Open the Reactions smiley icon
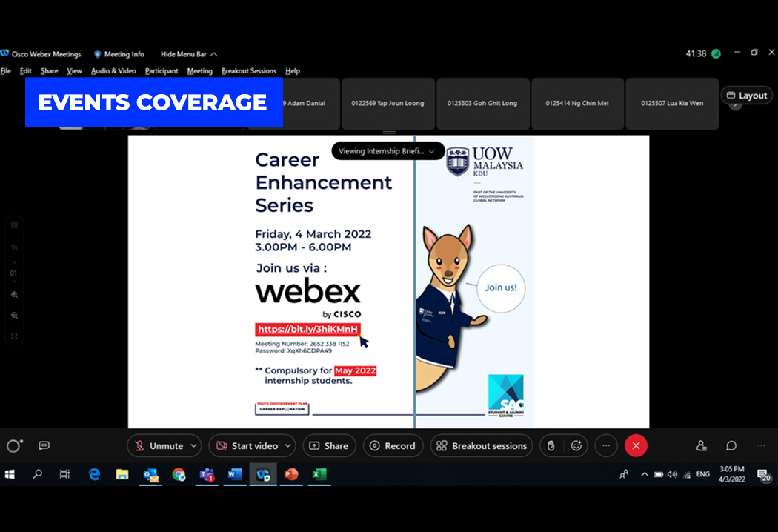This screenshot has width=778, height=532. pos(576,445)
